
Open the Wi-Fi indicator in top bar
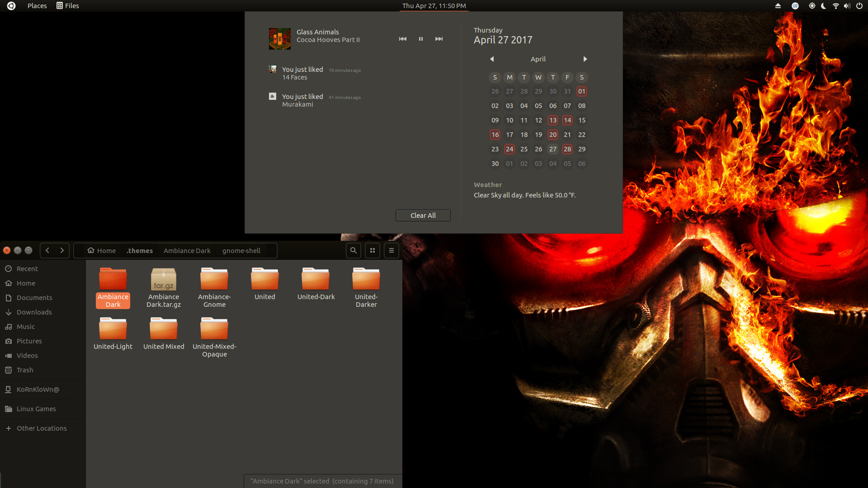[835, 6]
